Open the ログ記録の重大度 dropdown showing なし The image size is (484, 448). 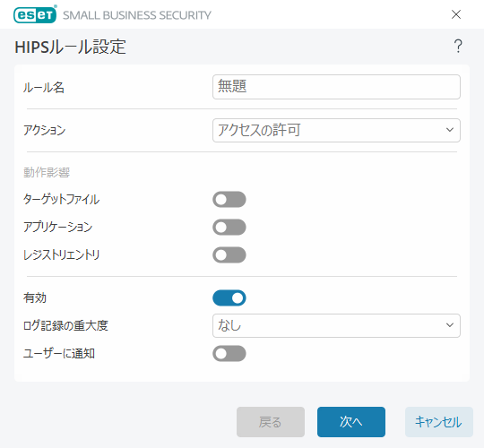pos(336,325)
